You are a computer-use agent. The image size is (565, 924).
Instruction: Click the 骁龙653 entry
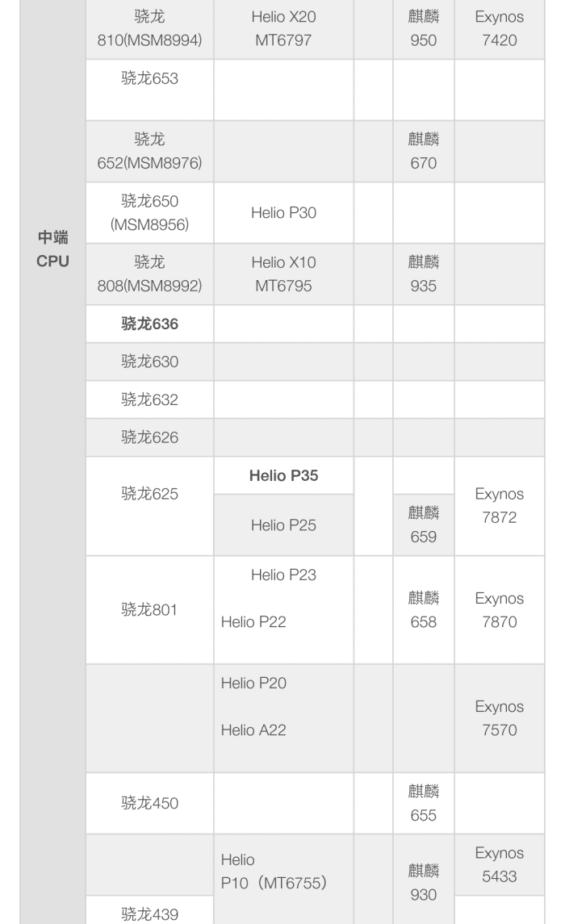coord(149,79)
